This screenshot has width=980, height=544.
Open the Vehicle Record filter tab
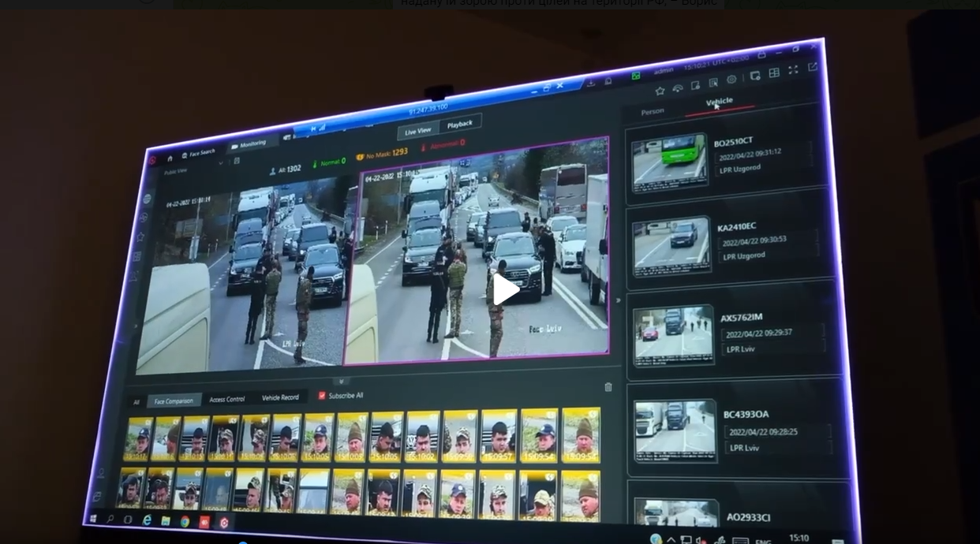280,398
